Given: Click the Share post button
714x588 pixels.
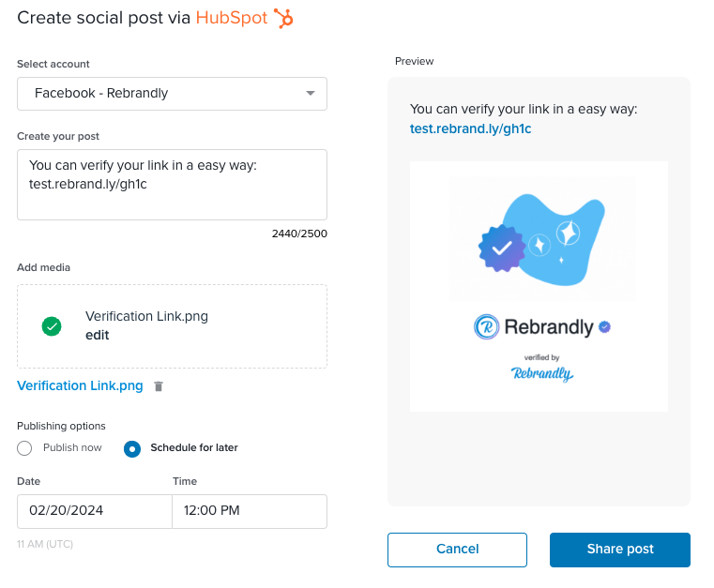Looking at the screenshot, I should coord(620,550).
